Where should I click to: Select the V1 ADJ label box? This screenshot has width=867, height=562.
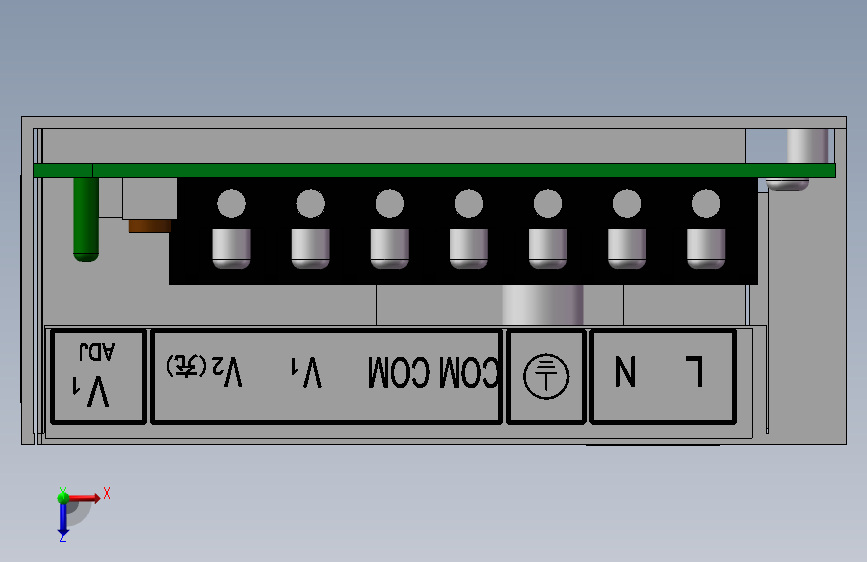point(98,376)
